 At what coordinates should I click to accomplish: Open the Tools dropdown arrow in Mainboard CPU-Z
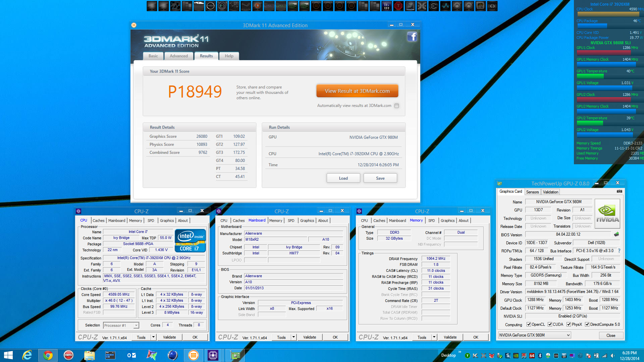coord(293,337)
